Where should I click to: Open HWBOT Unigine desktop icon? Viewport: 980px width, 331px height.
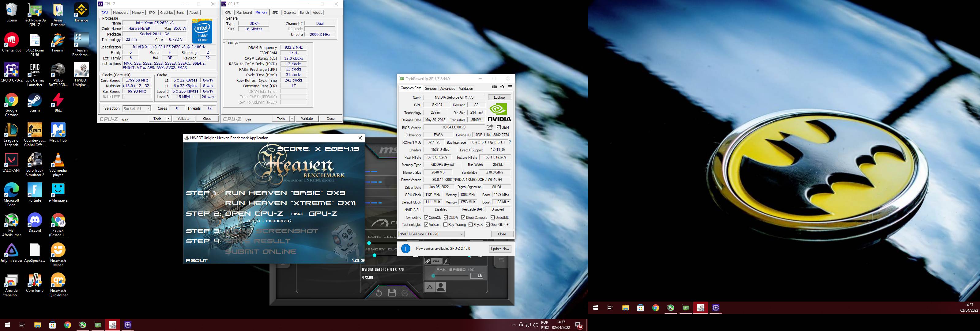pyautogui.click(x=81, y=75)
